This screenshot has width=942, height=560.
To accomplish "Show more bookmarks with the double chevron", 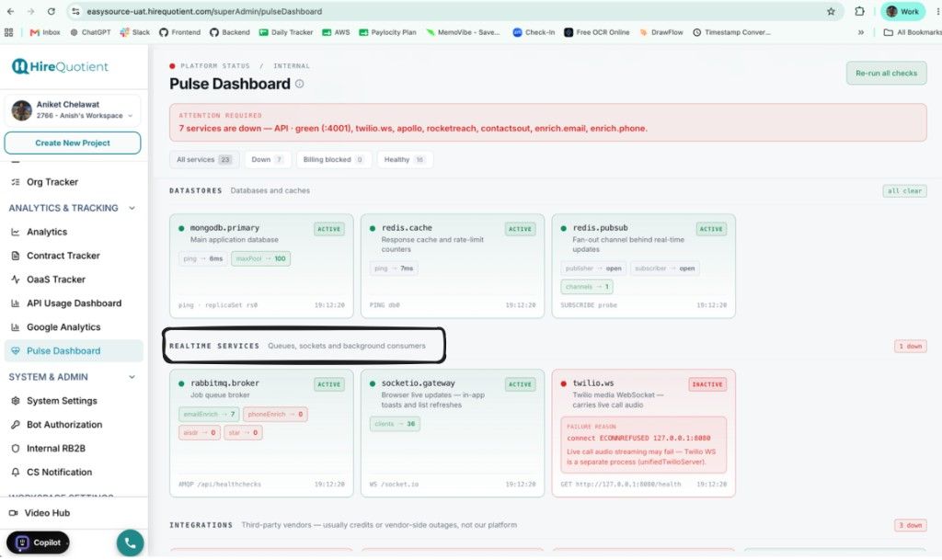I will point(861,32).
